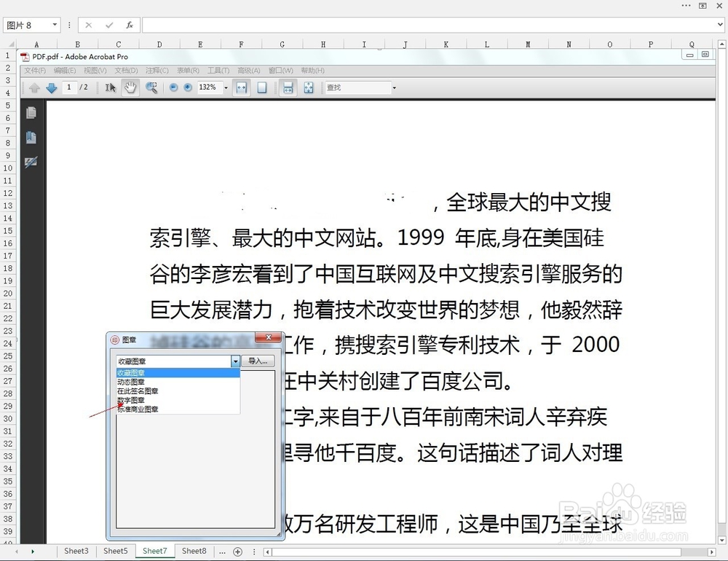Screen dimensions: 728x561
Task: Expand the find field options arrow
Action: (394, 87)
